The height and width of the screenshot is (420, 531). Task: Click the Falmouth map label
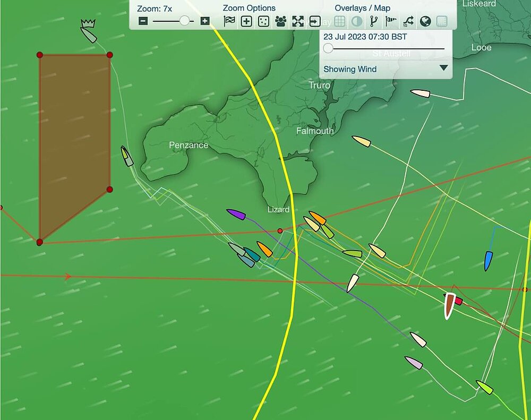315,131
